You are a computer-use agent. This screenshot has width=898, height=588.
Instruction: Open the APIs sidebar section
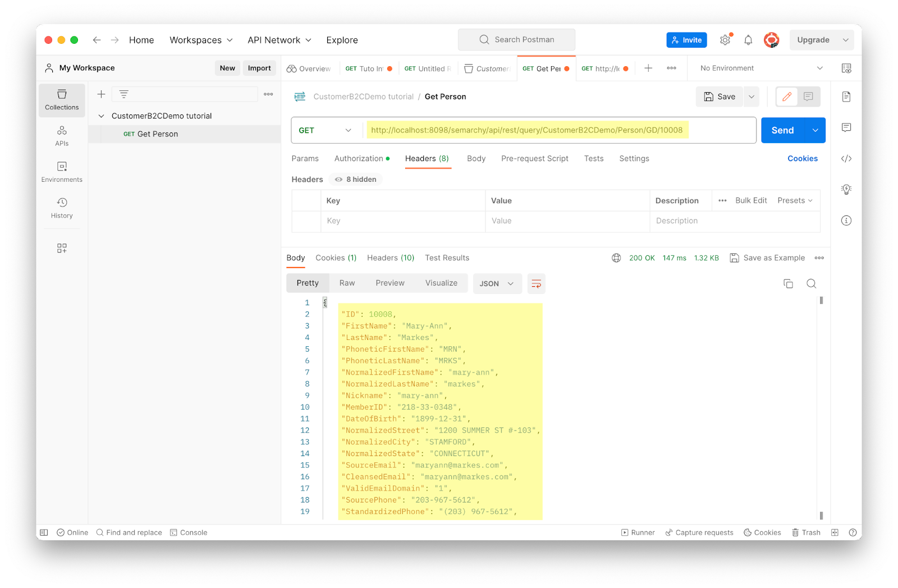(62, 136)
